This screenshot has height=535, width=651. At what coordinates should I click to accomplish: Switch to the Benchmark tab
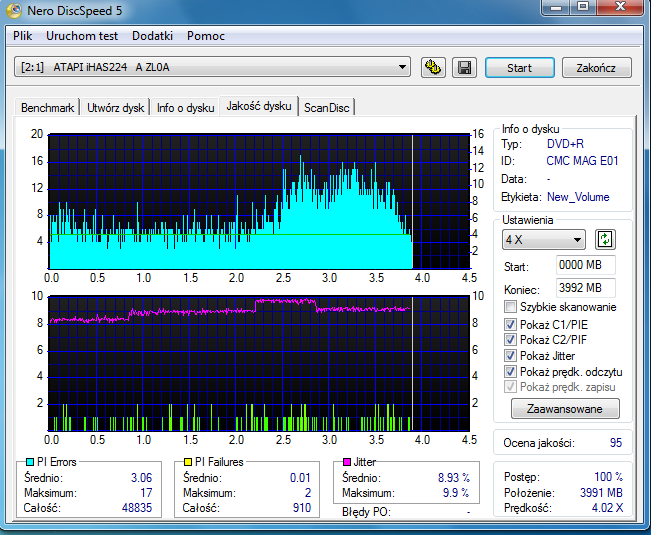(x=47, y=108)
